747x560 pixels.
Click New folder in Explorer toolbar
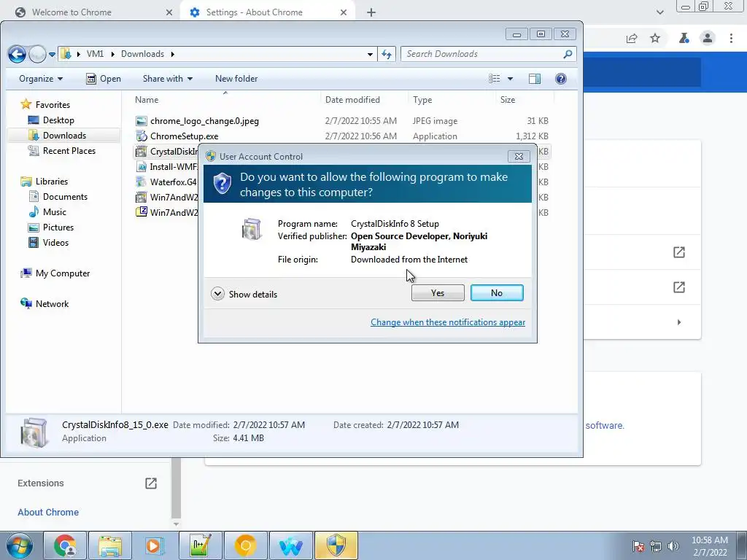(236, 79)
